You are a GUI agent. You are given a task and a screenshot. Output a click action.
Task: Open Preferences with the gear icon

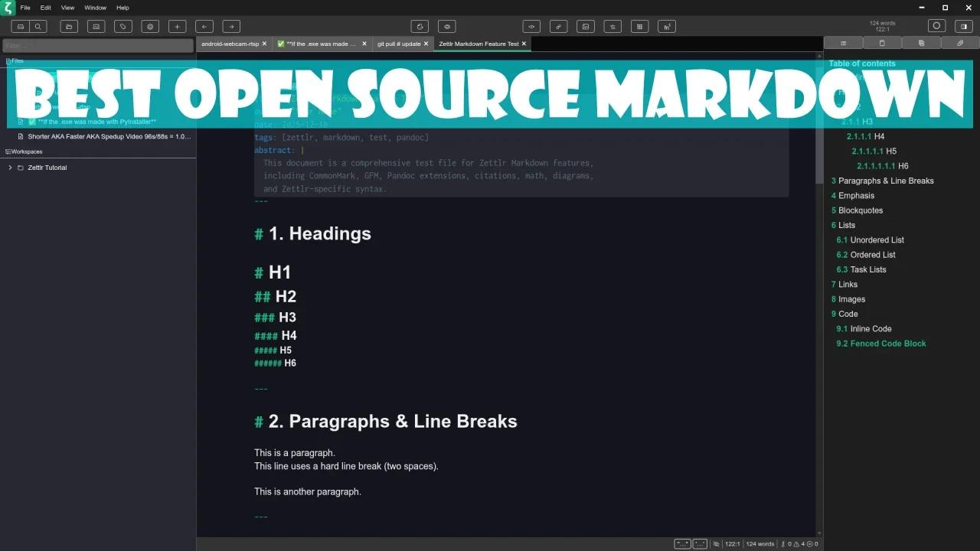pos(150,26)
